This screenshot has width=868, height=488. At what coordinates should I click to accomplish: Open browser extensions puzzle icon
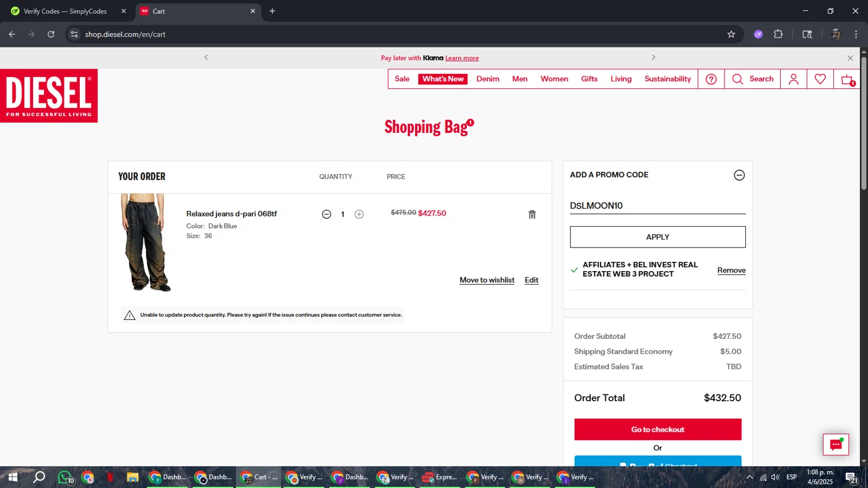(x=778, y=34)
